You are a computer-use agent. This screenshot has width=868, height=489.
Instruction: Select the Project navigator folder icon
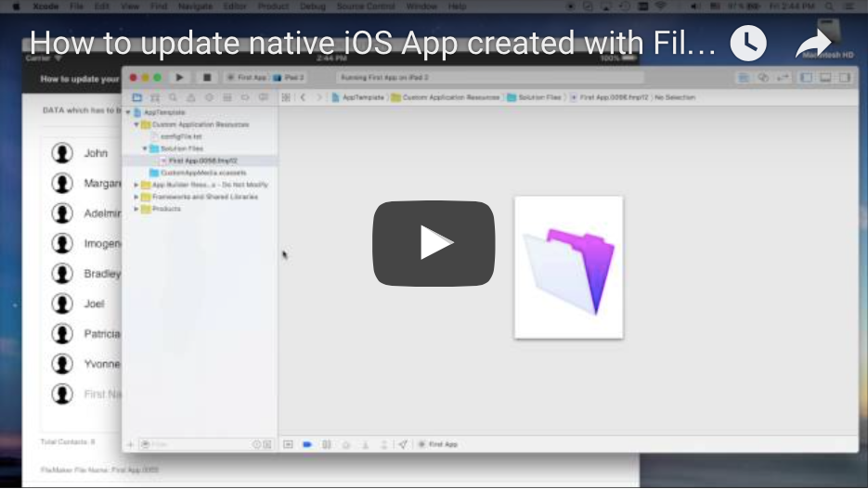(x=136, y=97)
